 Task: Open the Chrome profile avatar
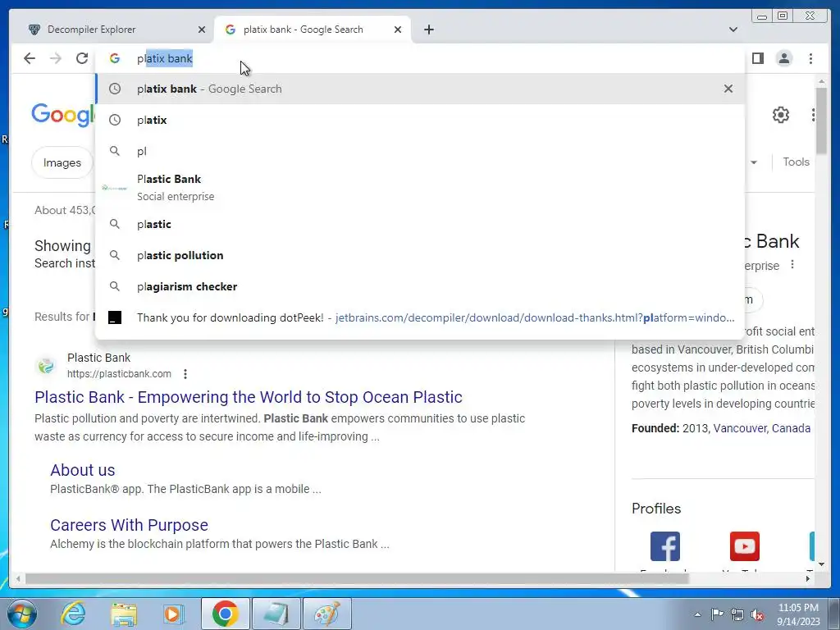(x=783, y=58)
